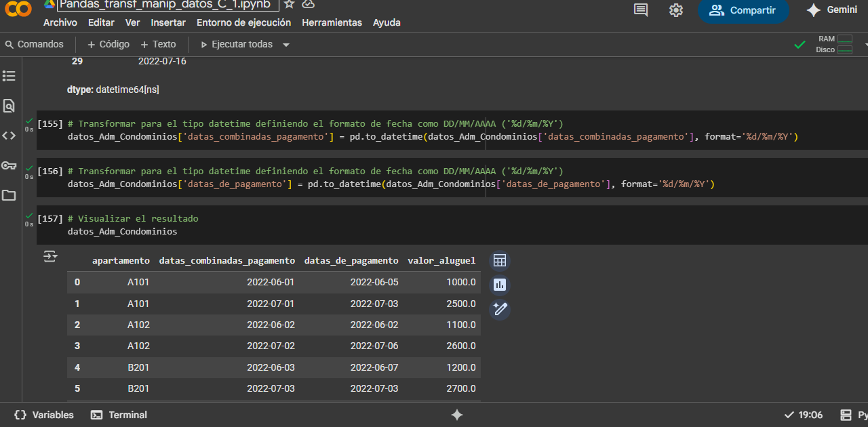
Task: Open the comments icon
Action: tap(641, 10)
